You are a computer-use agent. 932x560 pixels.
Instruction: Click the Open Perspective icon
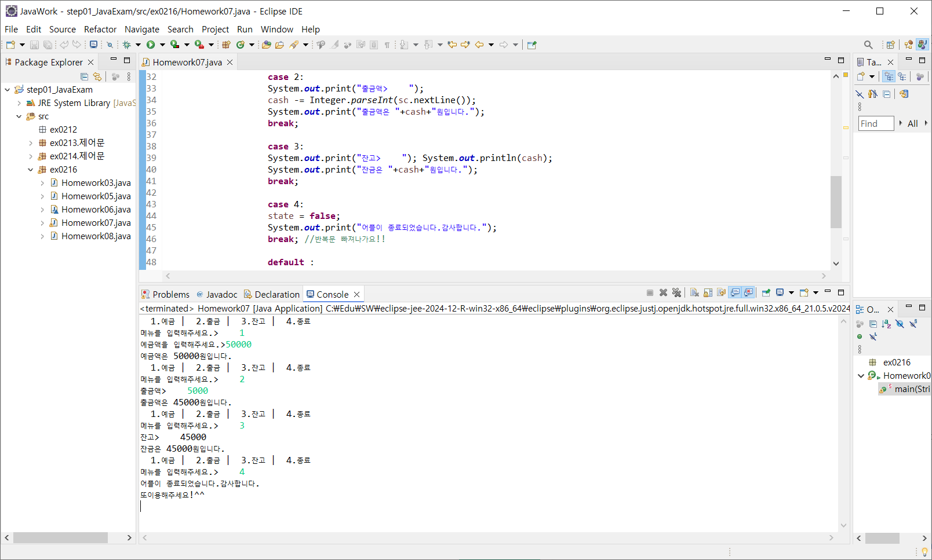pos(891,45)
